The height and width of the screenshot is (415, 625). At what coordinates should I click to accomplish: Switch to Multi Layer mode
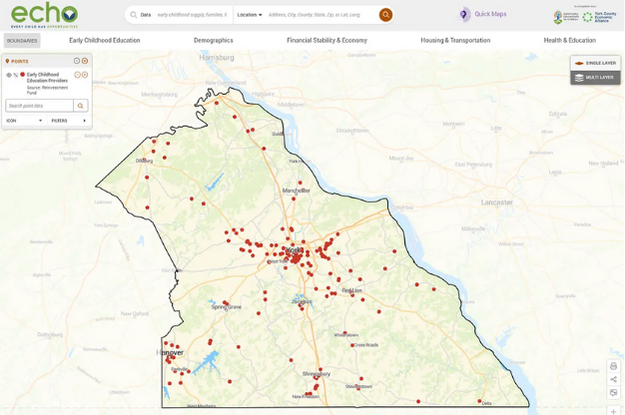pyautogui.click(x=595, y=77)
